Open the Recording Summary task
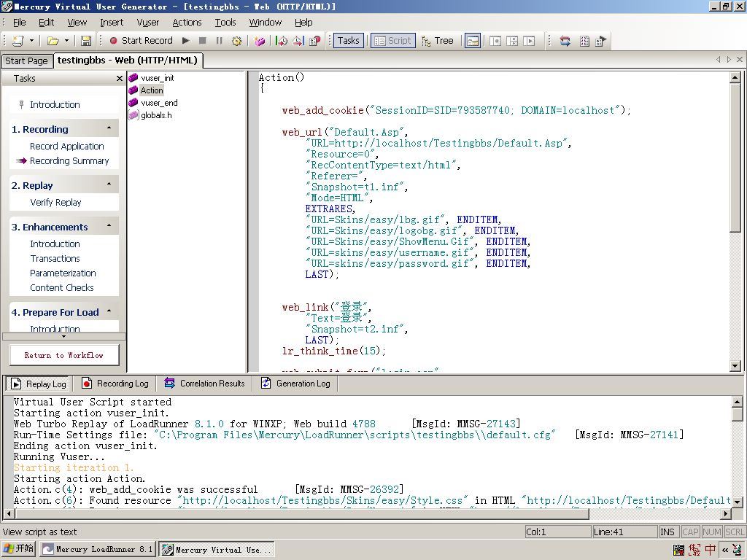The image size is (747, 560). (69, 161)
